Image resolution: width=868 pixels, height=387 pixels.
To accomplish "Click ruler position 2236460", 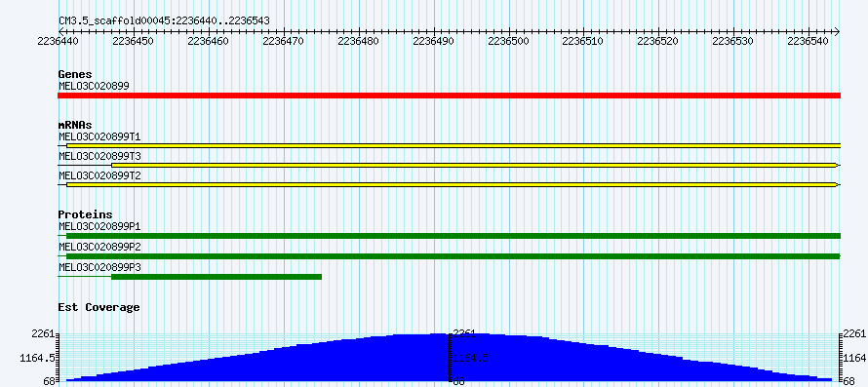I will pos(208,41).
